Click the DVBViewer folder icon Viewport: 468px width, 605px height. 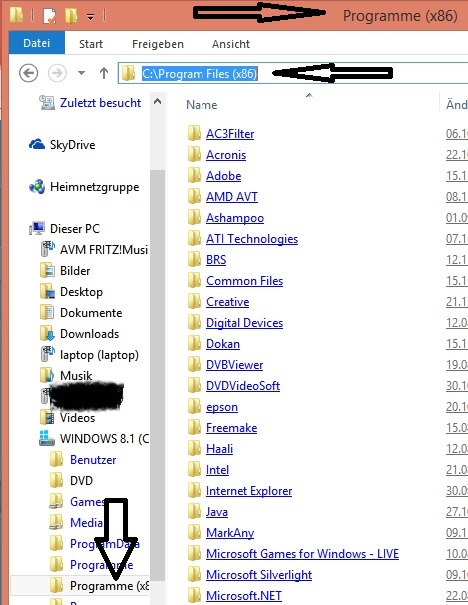point(194,365)
